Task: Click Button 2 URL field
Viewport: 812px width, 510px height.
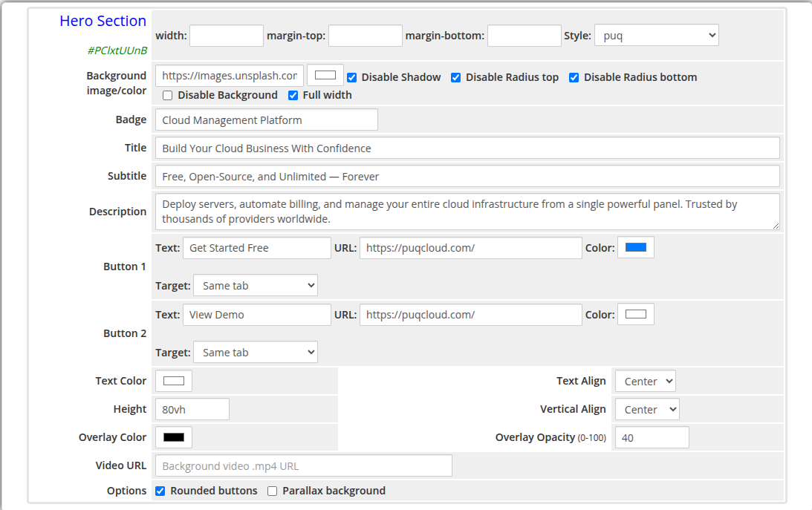Action: click(x=471, y=315)
